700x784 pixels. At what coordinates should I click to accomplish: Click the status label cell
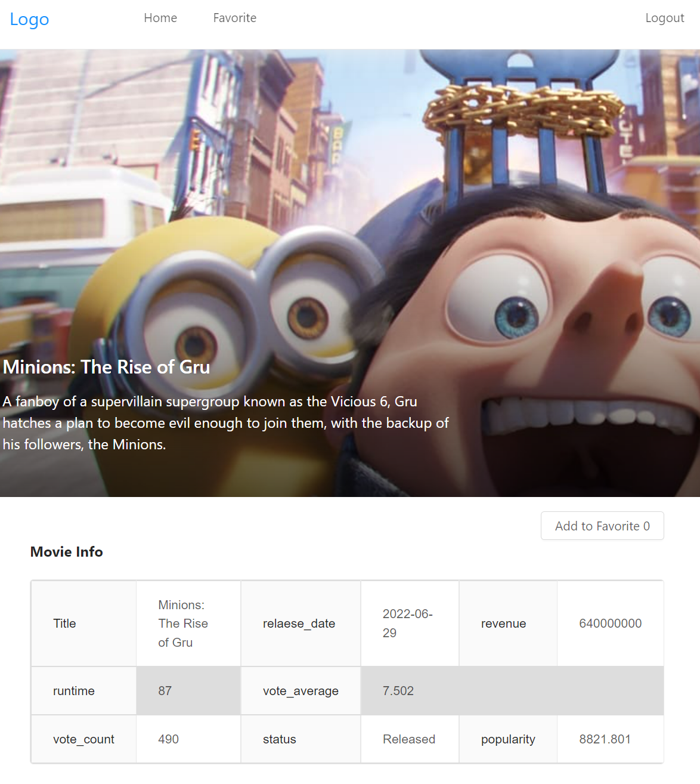click(301, 739)
